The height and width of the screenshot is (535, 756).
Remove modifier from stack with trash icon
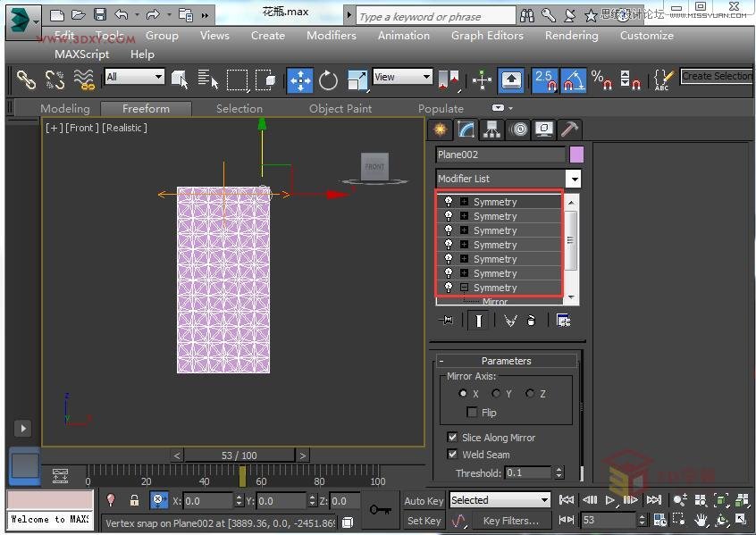[531, 321]
